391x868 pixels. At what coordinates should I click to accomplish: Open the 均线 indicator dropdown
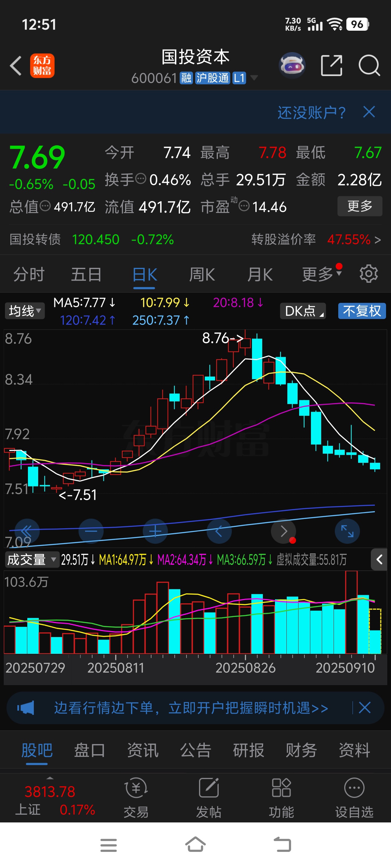coord(25,311)
